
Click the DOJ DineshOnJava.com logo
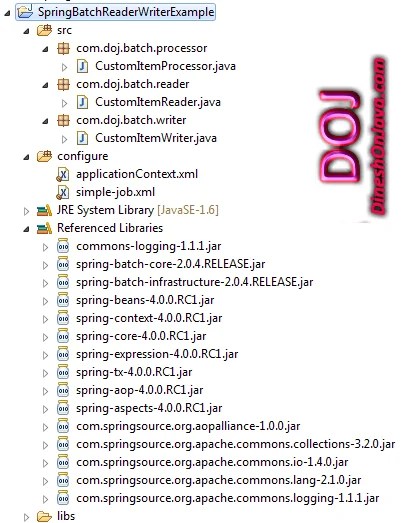[353, 136]
